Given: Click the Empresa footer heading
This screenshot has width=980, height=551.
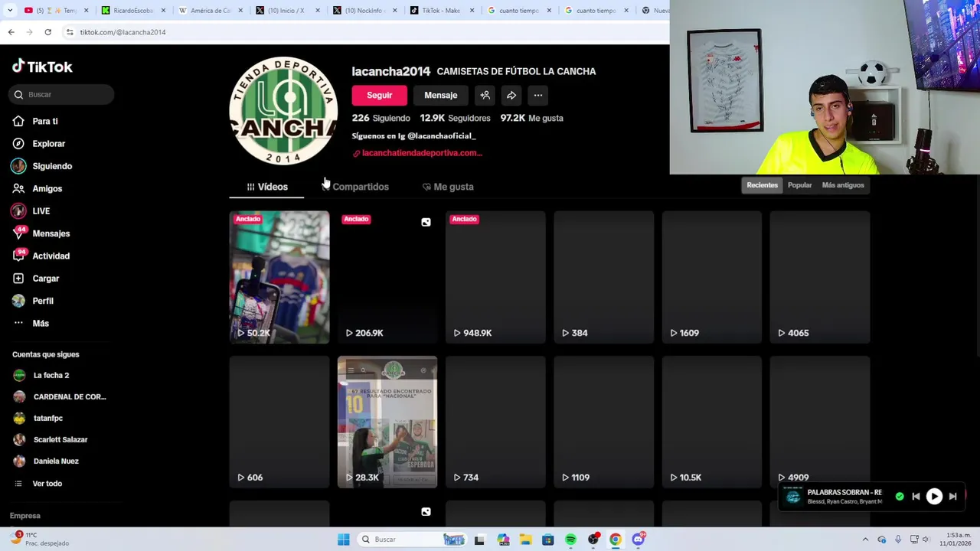Looking at the screenshot, I should click(x=25, y=516).
